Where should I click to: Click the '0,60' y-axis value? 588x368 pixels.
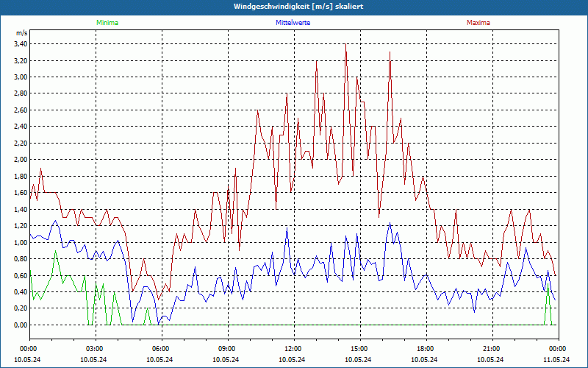pyautogui.click(x=21, y=275)
